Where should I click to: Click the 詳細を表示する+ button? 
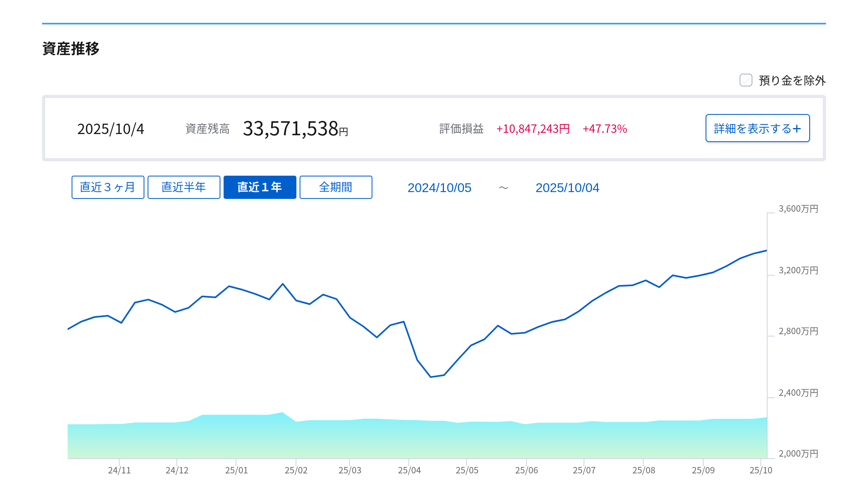coord(757,128)
